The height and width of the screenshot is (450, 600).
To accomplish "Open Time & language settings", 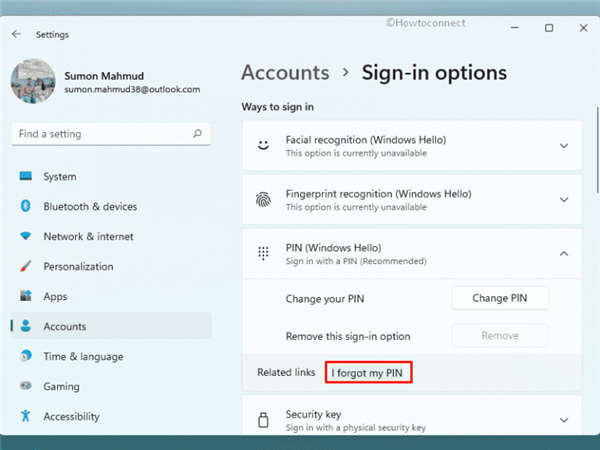I will (x=83, y=357).
